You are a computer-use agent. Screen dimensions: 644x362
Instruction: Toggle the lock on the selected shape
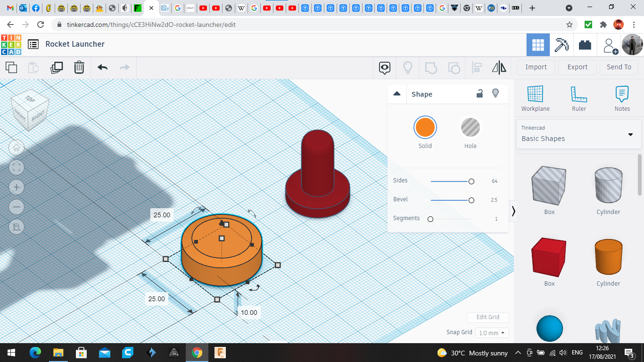click(x=479, y=93)
